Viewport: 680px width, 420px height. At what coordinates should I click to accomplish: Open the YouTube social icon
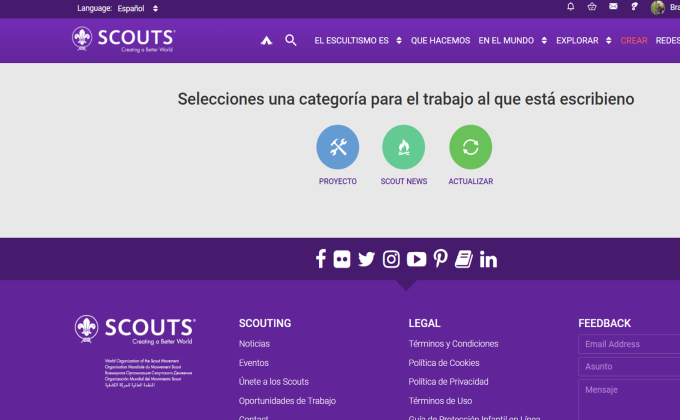point(416,259)
